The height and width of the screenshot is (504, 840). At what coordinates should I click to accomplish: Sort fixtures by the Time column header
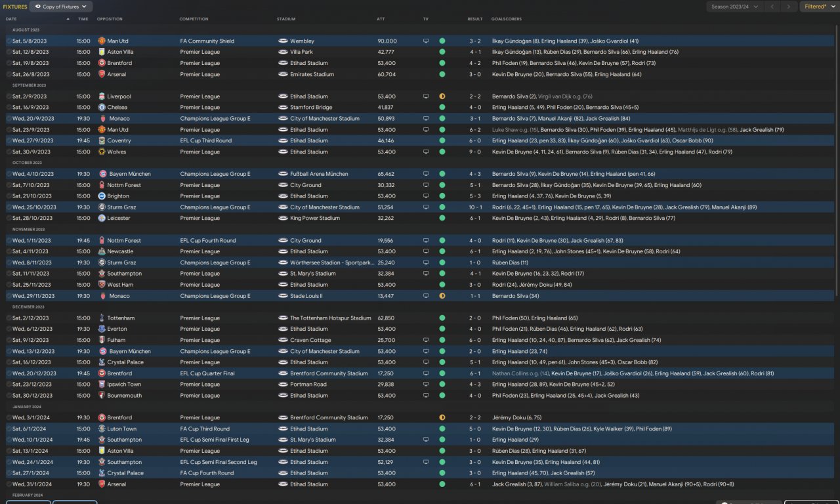[83, 19]
